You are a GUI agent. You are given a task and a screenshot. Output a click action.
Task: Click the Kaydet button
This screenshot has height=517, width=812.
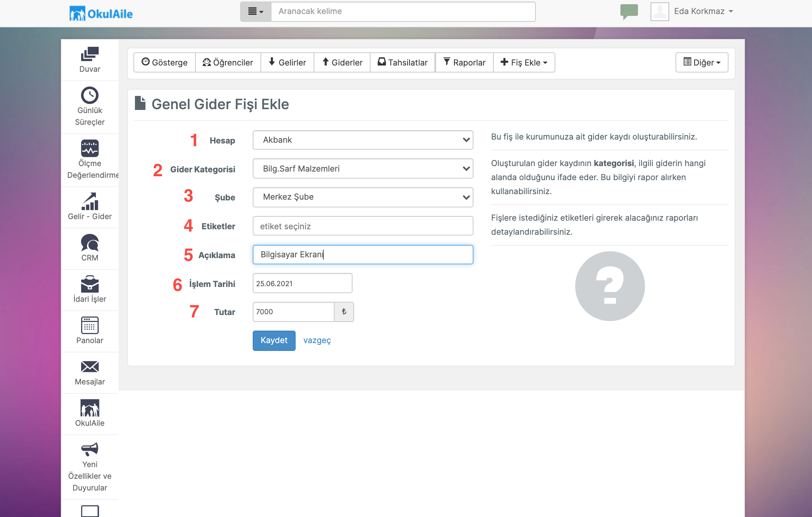[274, 340]
